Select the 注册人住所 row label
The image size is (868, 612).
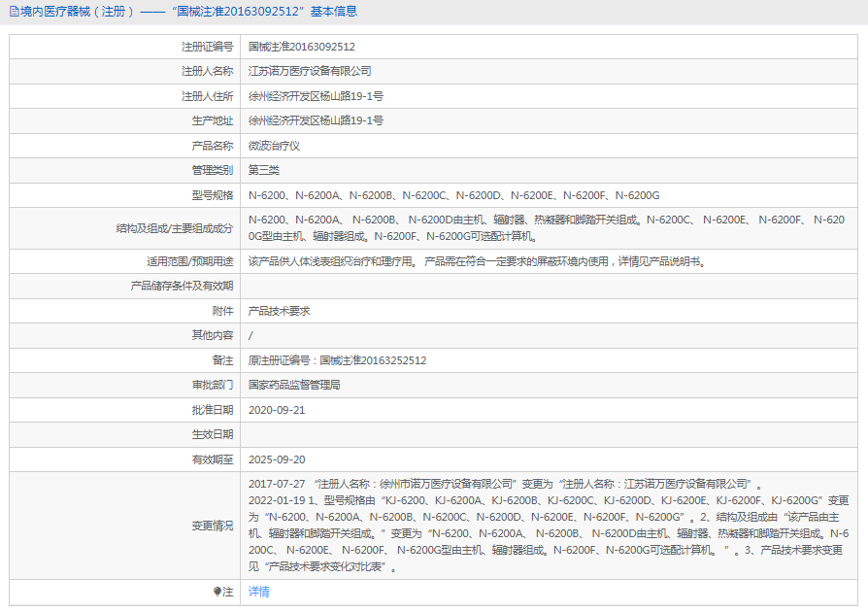point(207,96)
